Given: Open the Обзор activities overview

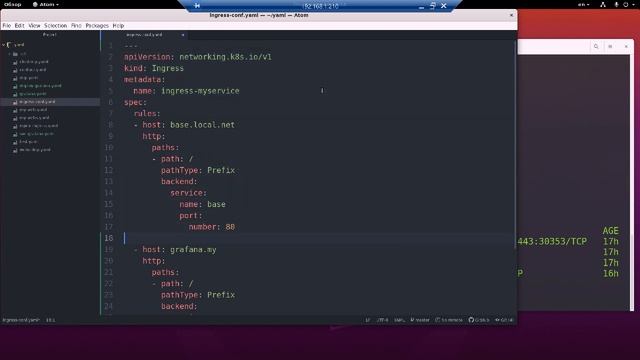Looking at the screenshot, I should point(12,4).
